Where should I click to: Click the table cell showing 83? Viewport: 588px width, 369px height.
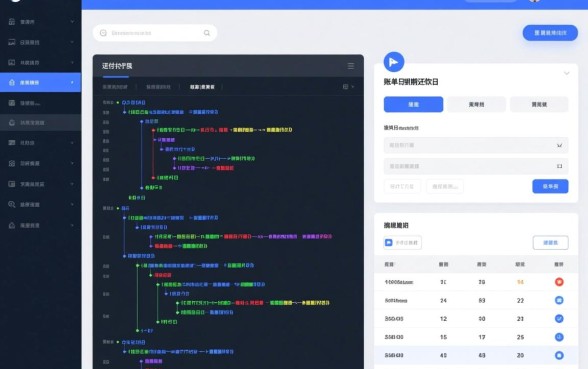pos(482,300)
